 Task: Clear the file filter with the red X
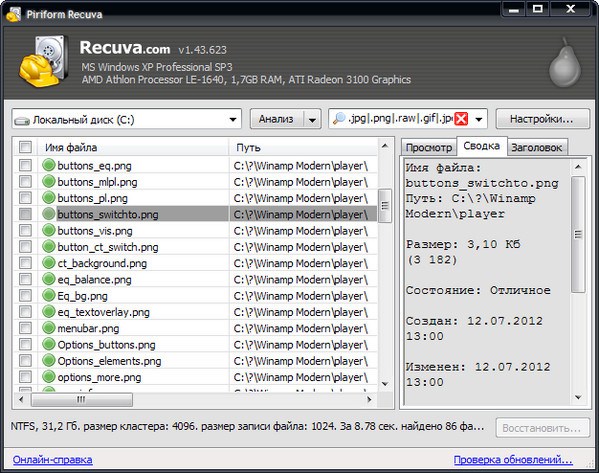461,119
